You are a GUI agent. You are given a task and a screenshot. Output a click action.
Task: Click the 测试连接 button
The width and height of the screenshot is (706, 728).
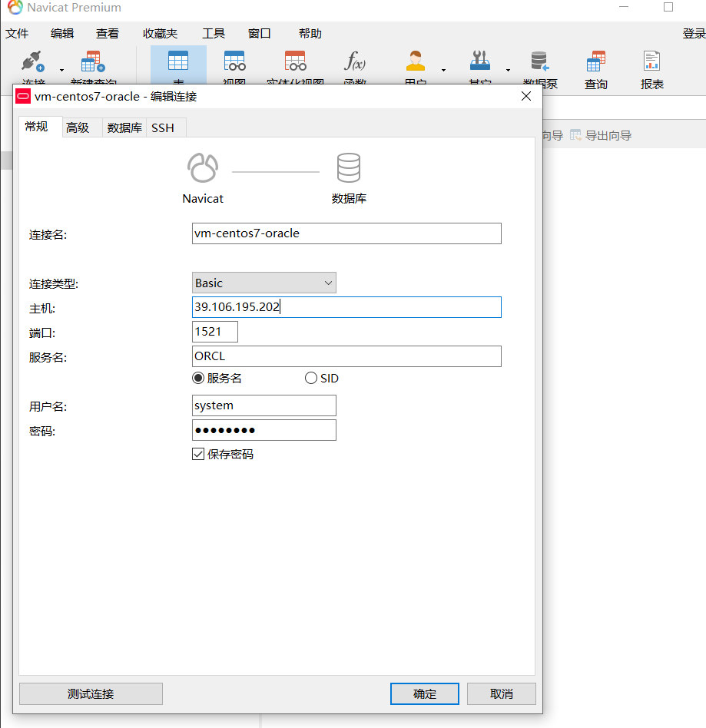[x=91, y=693]
